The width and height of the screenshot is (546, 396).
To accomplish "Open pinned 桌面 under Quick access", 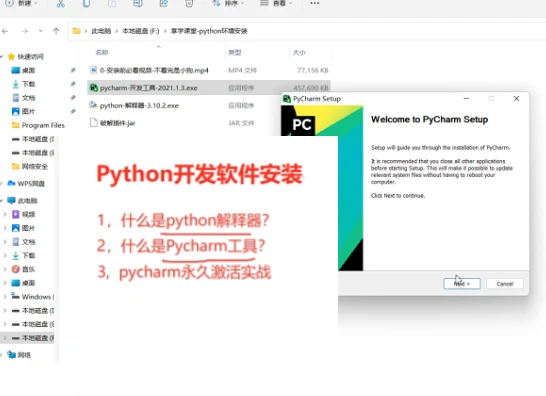I will coord(29,70).
